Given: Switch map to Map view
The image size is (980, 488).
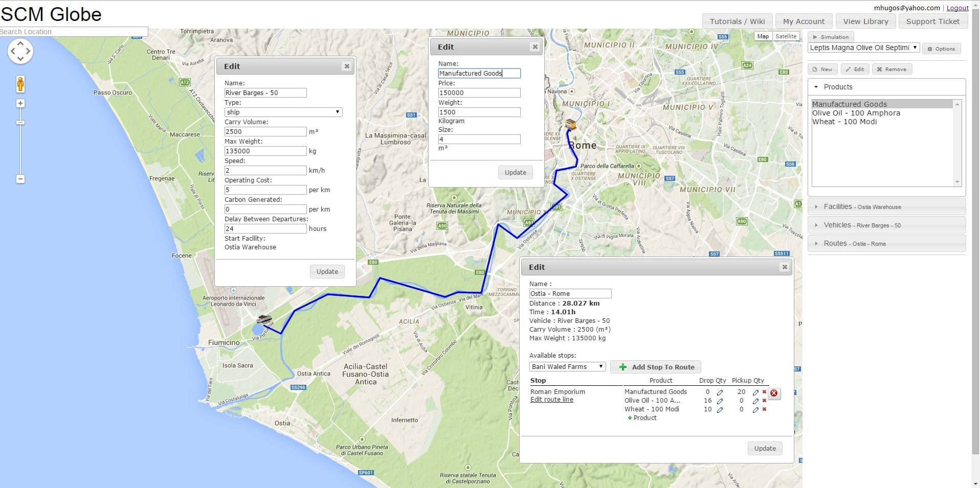Looking at the screenshot, I should pos(763,36).
